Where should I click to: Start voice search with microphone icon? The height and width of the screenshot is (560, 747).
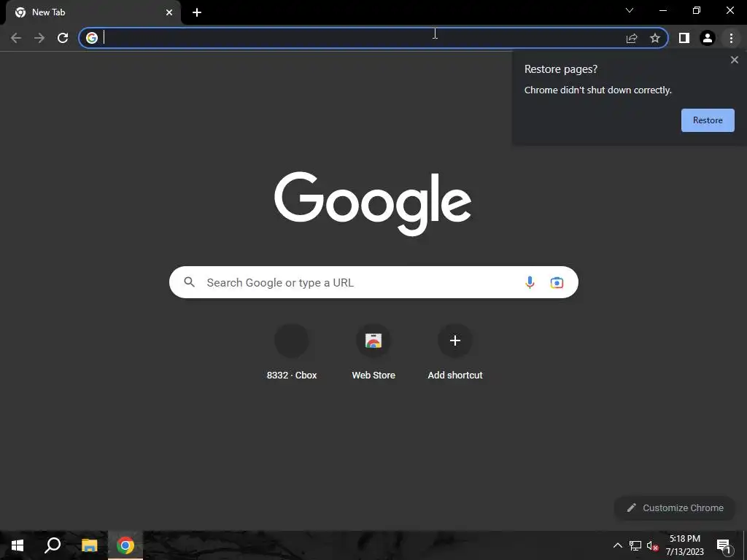(x=530, y=282)
